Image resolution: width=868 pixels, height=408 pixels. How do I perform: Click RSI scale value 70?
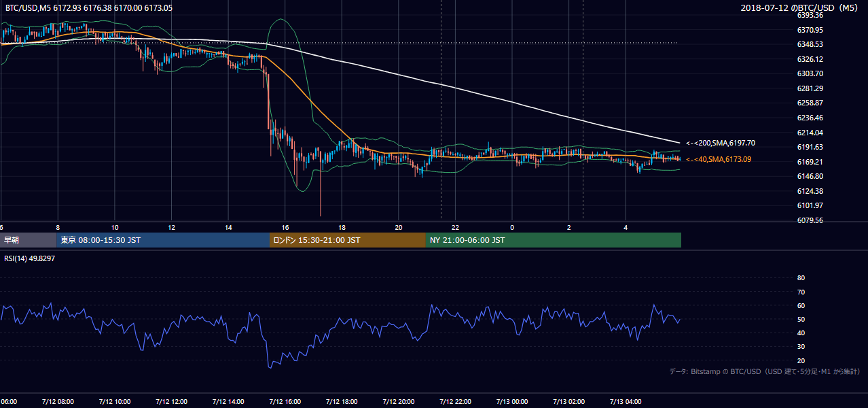coord(801,292)
